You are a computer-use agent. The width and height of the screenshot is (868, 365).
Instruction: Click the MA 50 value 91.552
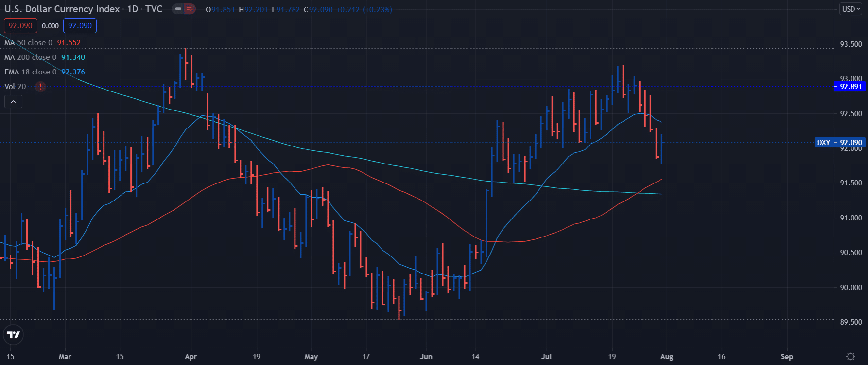coord(69,43)
